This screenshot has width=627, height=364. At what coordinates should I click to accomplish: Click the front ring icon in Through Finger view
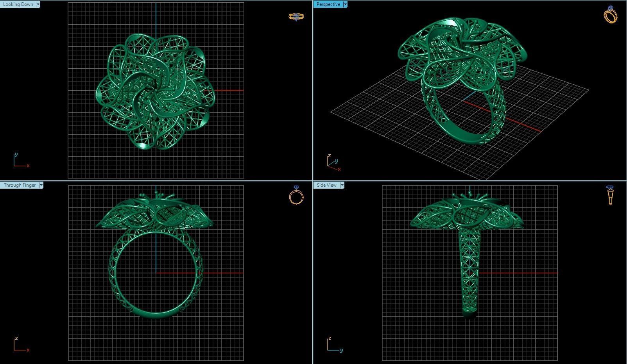[x=296, y=195]
